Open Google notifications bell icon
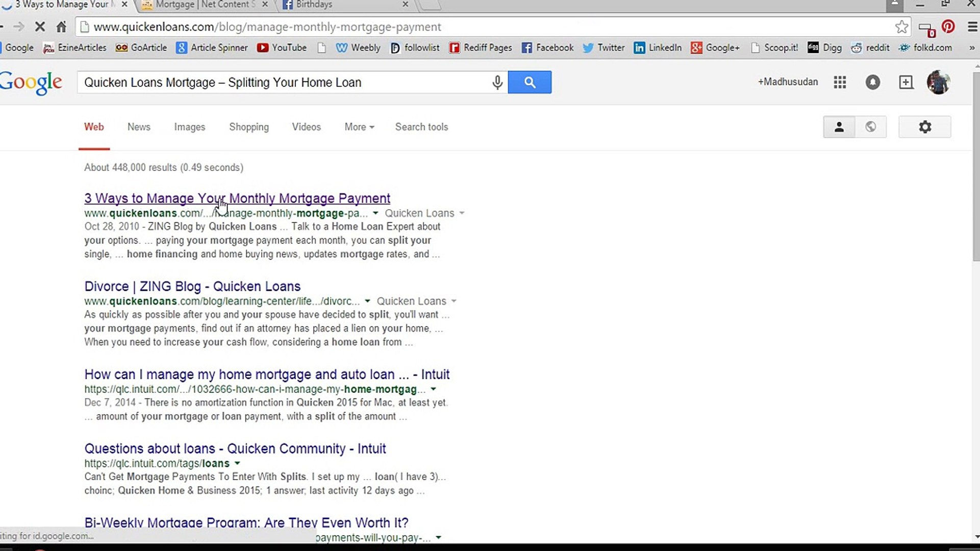The image size is (980, 551). (x=872, y=82)
